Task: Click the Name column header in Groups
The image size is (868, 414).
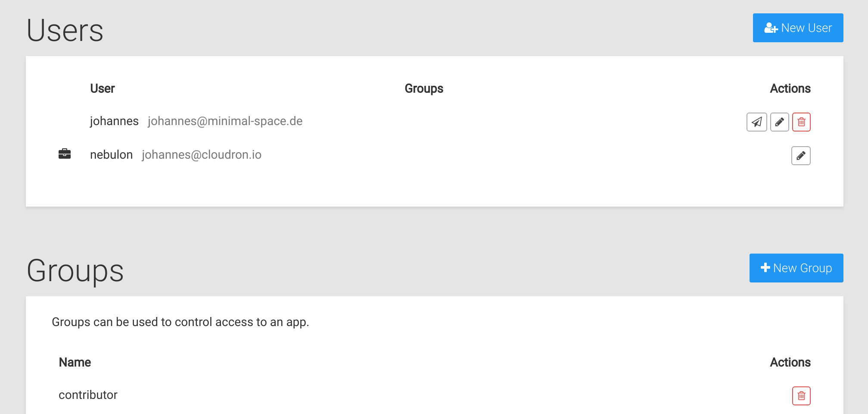Action: (75, 362)
